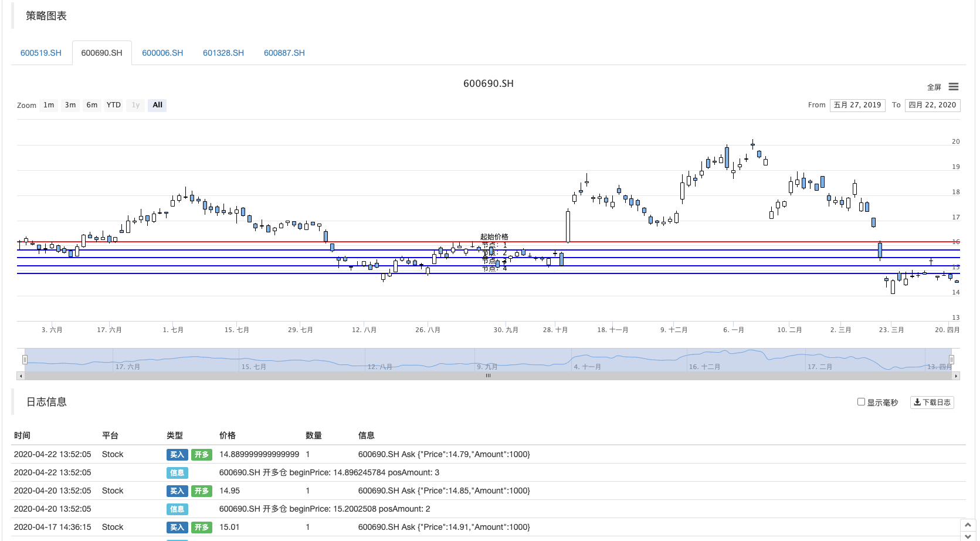Click the log scroll down arrow
Image resolution: width=980 pixels, height=541 pixels.
click(968, 536)
